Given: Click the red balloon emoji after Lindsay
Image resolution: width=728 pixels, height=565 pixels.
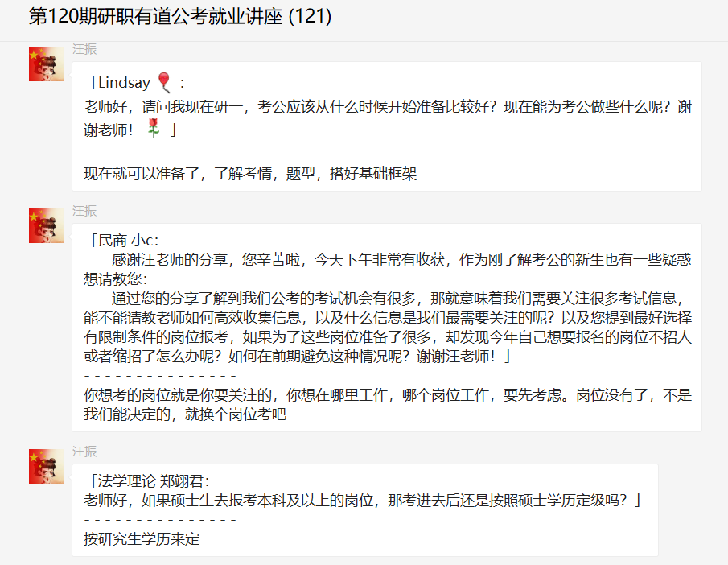Looking at the screenshot, I should click(164, 82).
